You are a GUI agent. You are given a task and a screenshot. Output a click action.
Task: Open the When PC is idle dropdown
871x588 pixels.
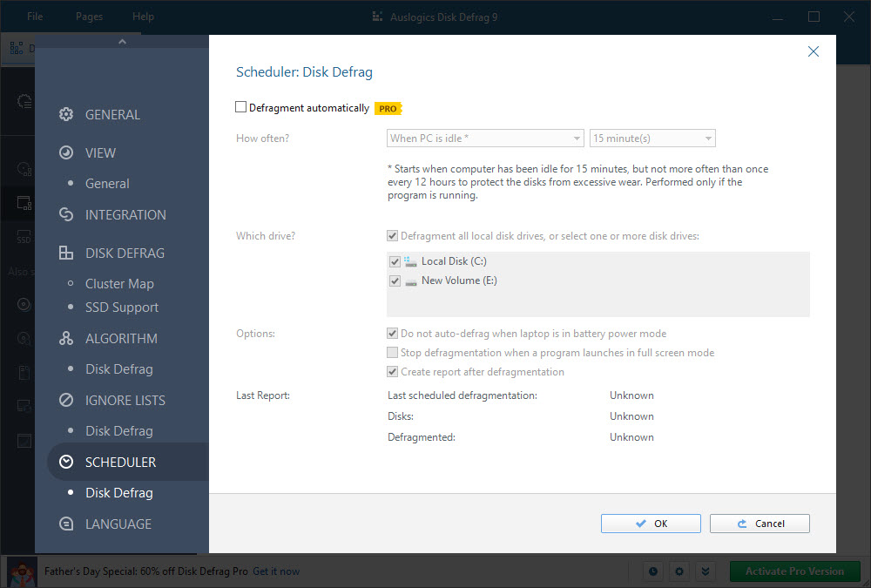point(485,139)
